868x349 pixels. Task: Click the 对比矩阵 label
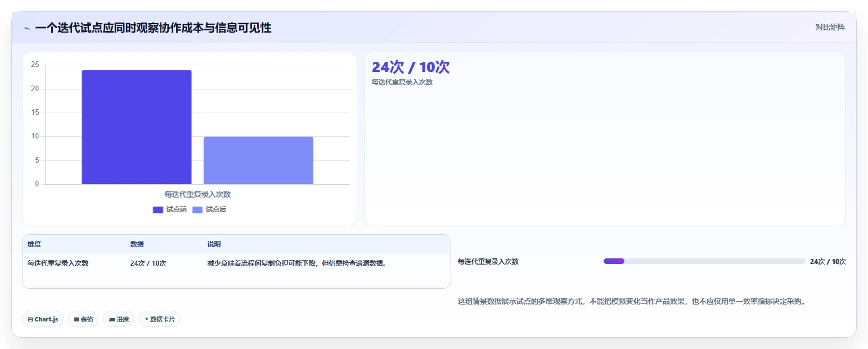(x=830, y=27)
